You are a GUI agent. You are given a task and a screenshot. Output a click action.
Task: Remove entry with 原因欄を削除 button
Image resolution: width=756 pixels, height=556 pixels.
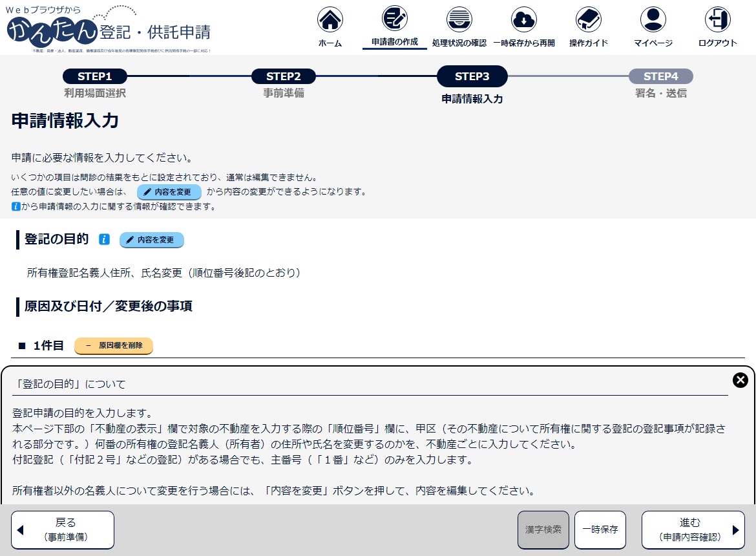114,346
